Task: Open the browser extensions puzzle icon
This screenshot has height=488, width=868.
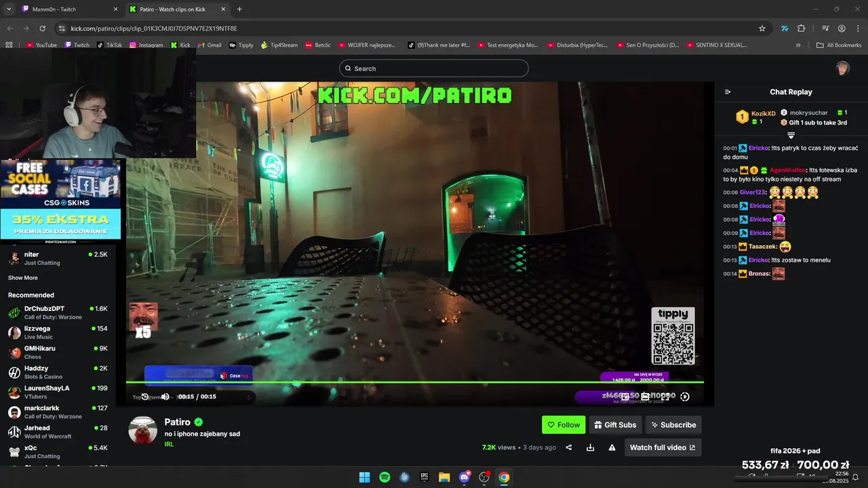Action: click(802, 28)
